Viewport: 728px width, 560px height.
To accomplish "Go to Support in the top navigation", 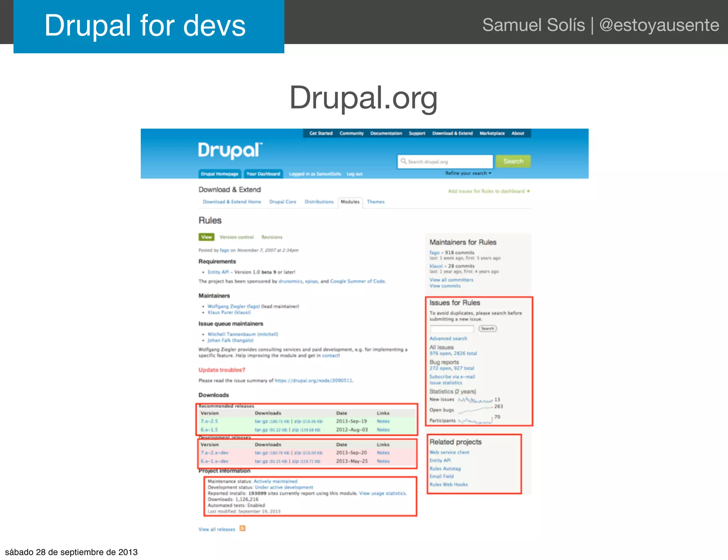I will pyautogui.click(x=417, y=133).
